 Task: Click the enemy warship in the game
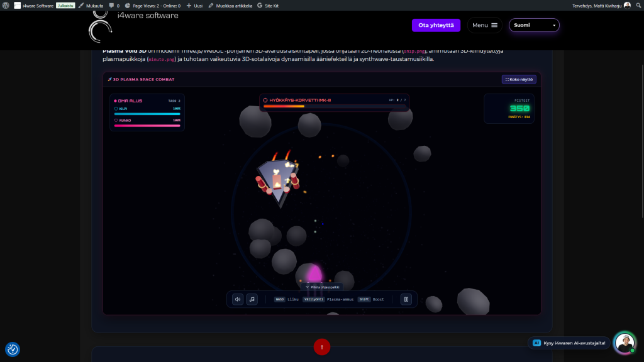[x=278, y=179]
